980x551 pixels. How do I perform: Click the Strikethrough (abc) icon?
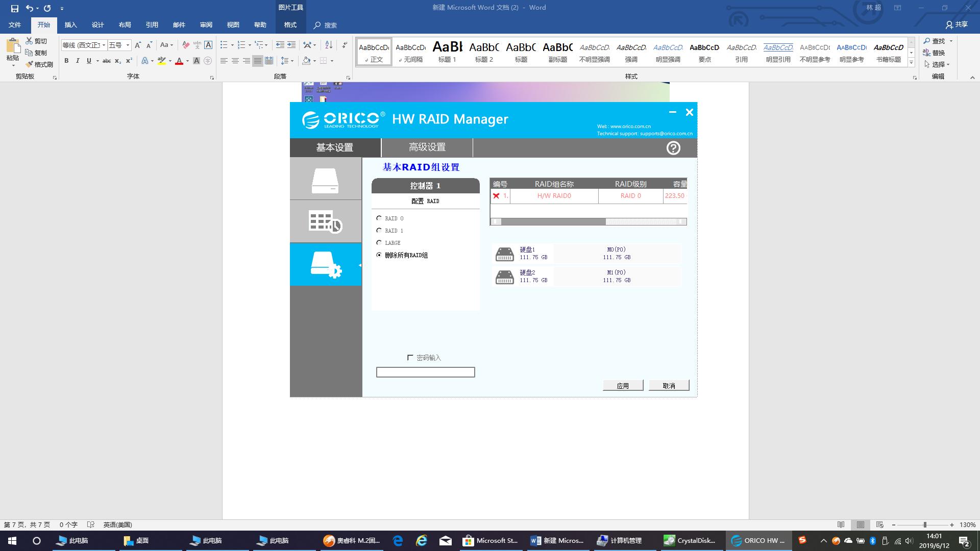(x=106, y=61)
